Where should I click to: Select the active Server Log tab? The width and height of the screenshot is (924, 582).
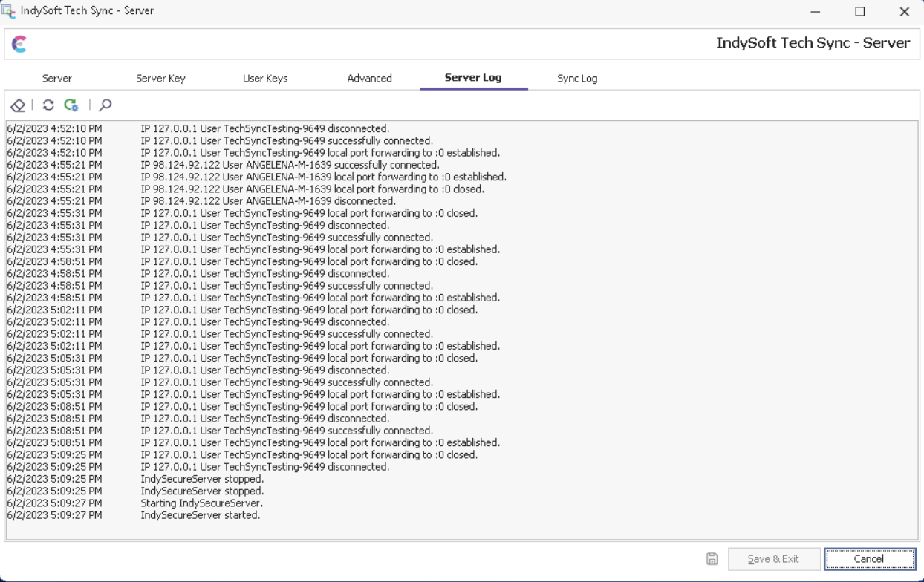click(473, 78)
